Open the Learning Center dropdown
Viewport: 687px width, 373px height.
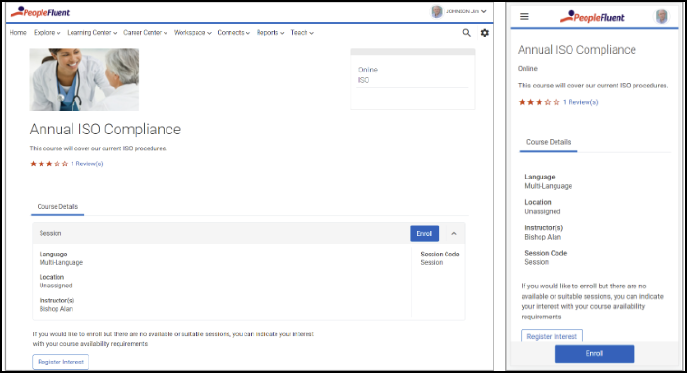(92, 32)
